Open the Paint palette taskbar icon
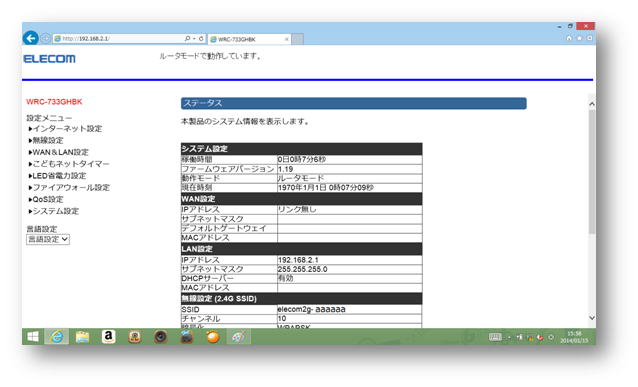638x387 pixels. click(239, 337)
